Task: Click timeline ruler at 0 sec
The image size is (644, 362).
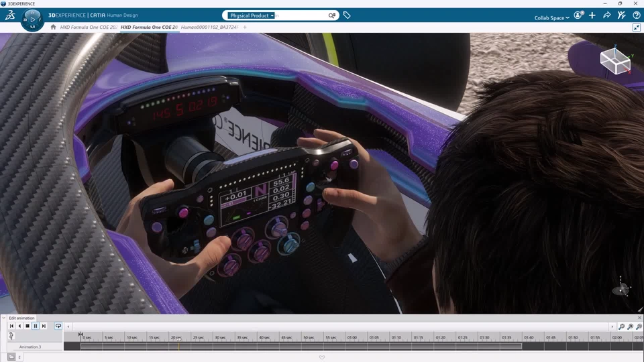Action: point(87,337)
